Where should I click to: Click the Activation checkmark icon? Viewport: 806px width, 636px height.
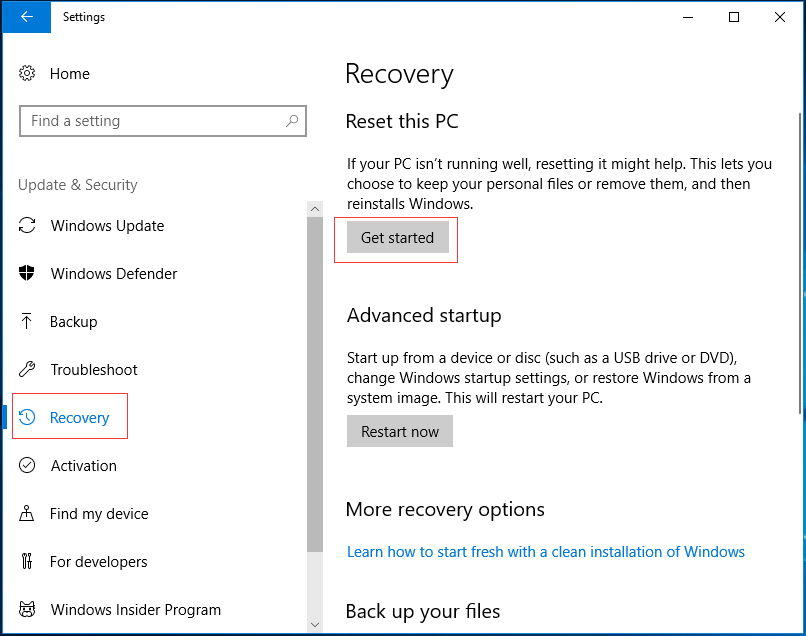tap(27, 465)
